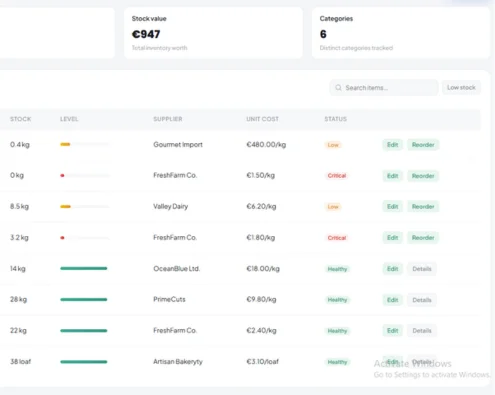
Task: Click the €3.10/loaf unit cost
Action: [262, 362]
